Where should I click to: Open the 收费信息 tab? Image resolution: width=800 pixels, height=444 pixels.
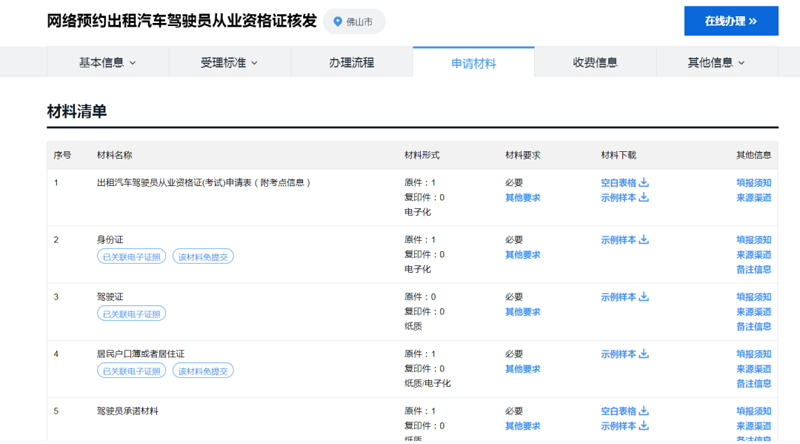[595, 63]
